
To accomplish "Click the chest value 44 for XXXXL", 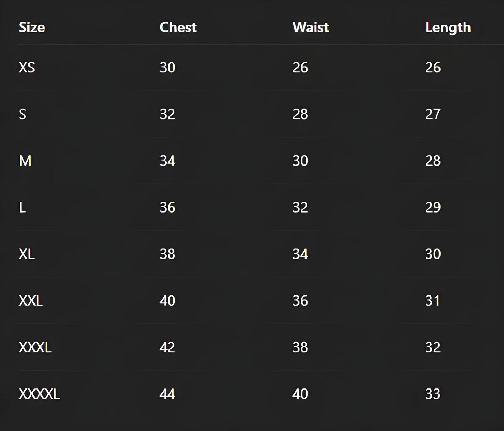I will pos(167,394).
